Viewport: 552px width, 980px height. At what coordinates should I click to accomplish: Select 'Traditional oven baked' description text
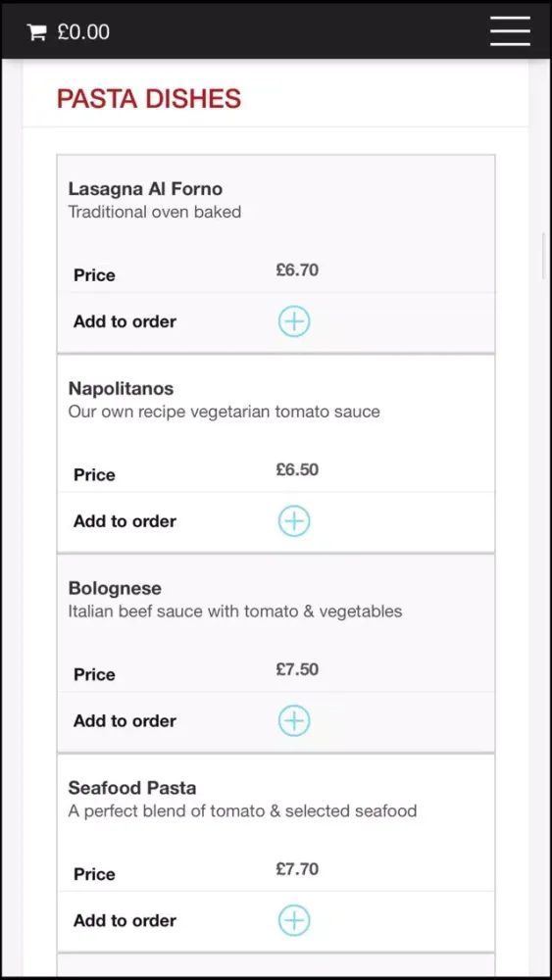[x=154, y=212]
